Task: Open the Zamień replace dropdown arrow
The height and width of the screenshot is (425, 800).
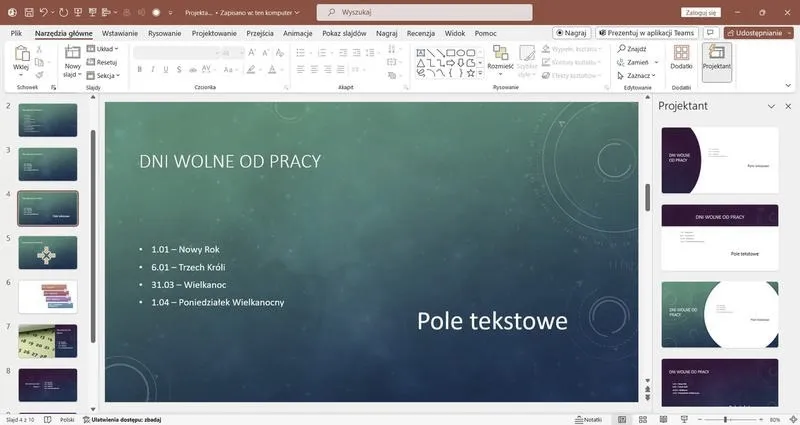Action: 656,62
